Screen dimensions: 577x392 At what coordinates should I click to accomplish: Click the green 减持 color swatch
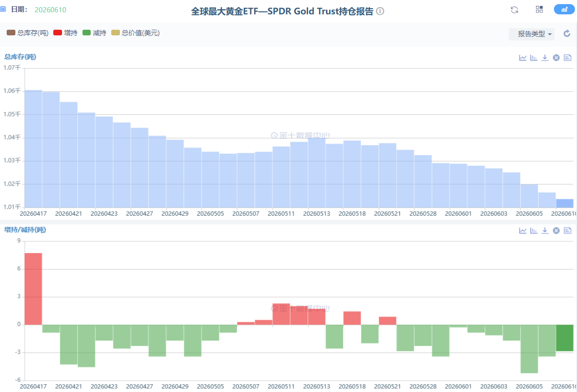[87, 33]
